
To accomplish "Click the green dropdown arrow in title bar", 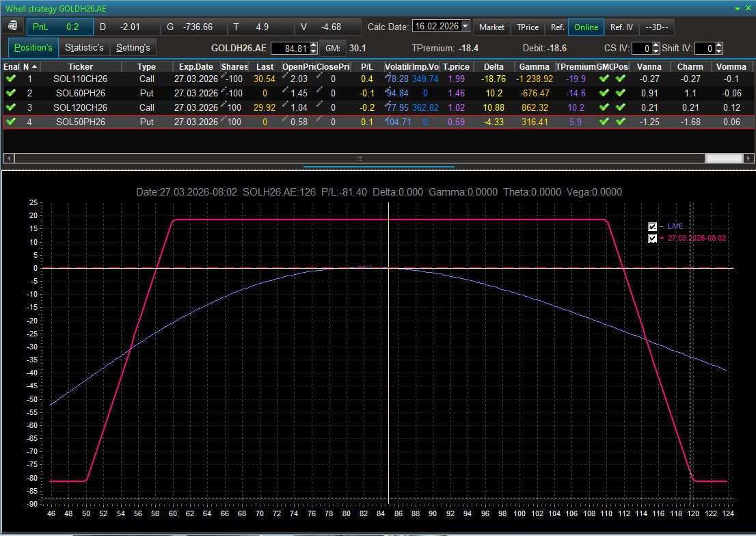I will [x=738, y=8].
